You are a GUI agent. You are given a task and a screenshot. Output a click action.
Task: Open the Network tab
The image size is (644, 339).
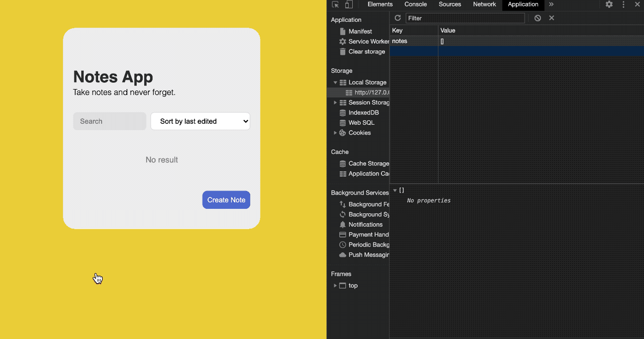point(484,4)
